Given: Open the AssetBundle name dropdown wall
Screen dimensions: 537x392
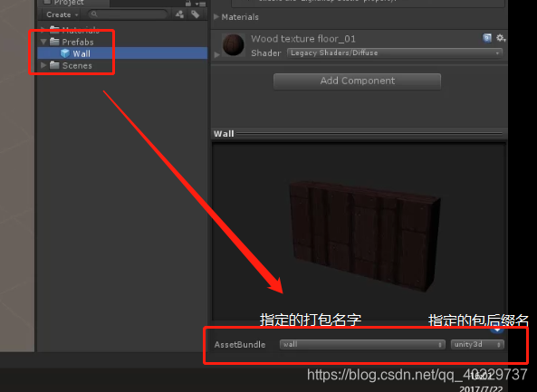Looking at the screenshot, I should point(362,344).
